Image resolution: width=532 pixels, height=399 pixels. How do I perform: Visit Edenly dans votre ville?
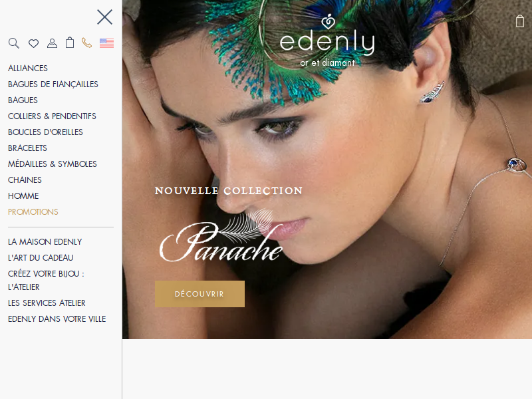(x=57, y=319)
